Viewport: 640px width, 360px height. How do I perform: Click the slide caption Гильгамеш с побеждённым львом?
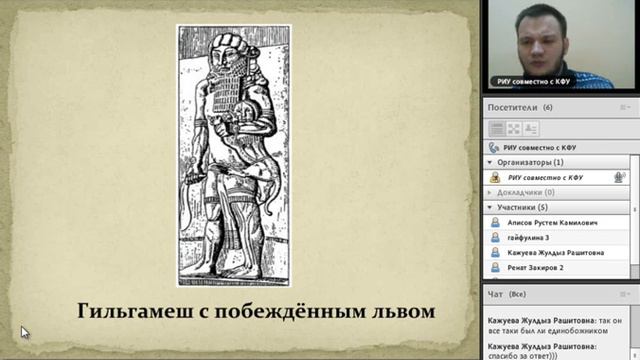coord(256,311)
